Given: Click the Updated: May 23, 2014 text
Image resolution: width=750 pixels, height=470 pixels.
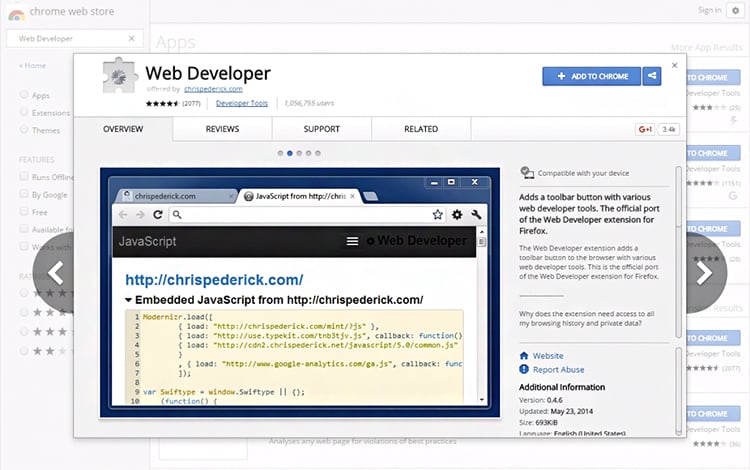Looking at the screenshot, I should (x=556, y=411).
